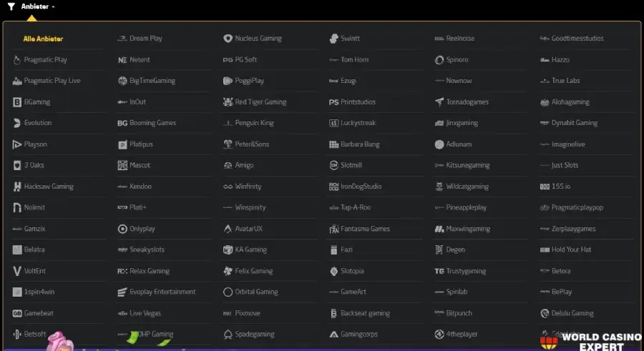The image size is (644, 351).
Task: Click the Orbital Gaming ring icon
Action: (x=228, y=292)
